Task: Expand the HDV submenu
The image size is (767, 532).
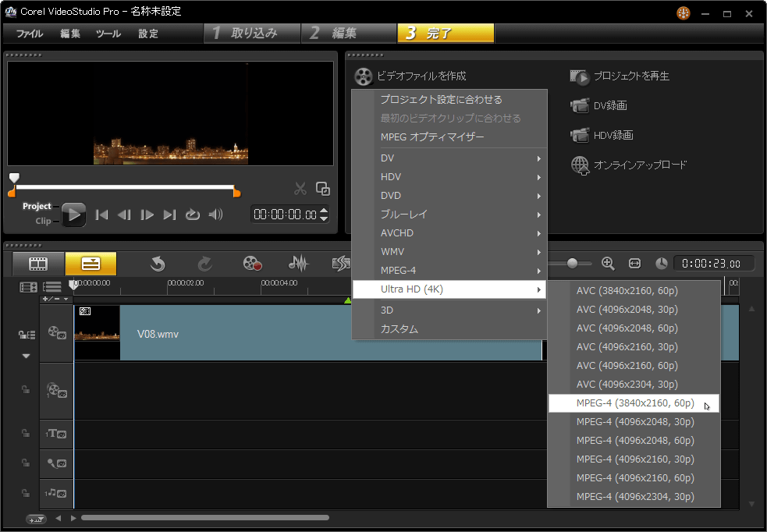Action: 449,177
